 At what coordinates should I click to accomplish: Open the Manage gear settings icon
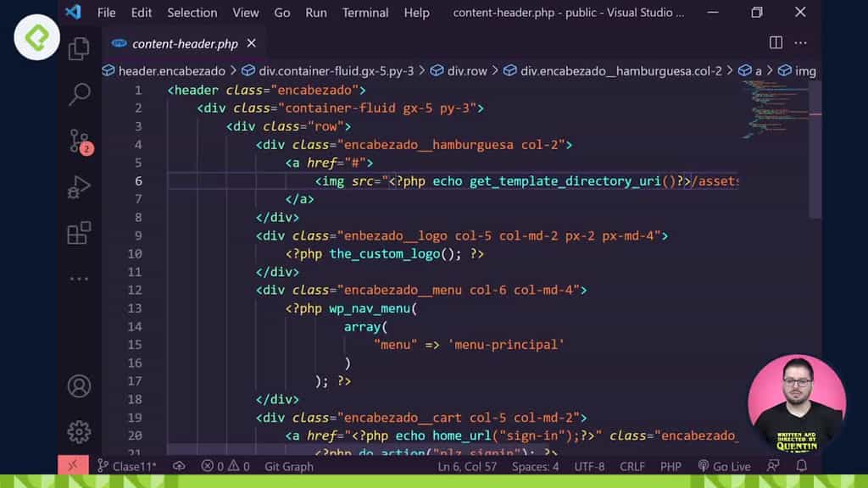coord(79,432)
